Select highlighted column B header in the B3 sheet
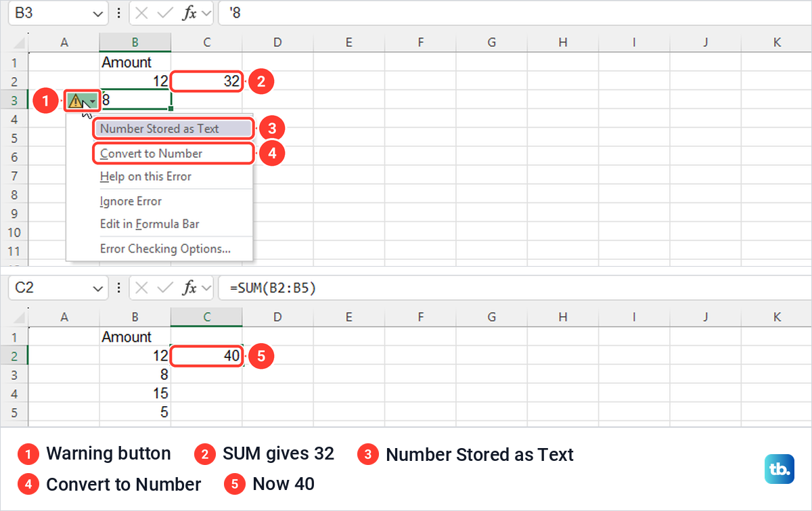Image resolution: width=812 pixels, height=511 pixels. pyautogui.click(x=135, y=43)
